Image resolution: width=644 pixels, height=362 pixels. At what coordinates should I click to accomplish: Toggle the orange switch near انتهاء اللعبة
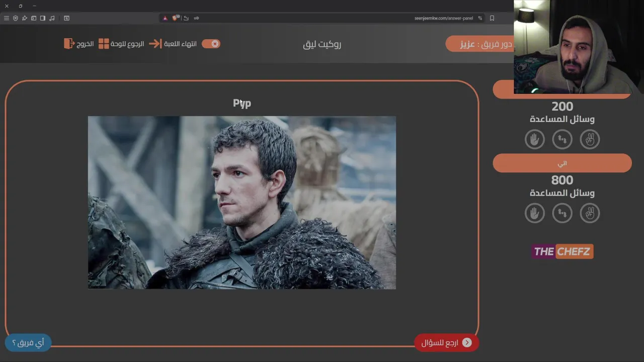click(211, 44)
